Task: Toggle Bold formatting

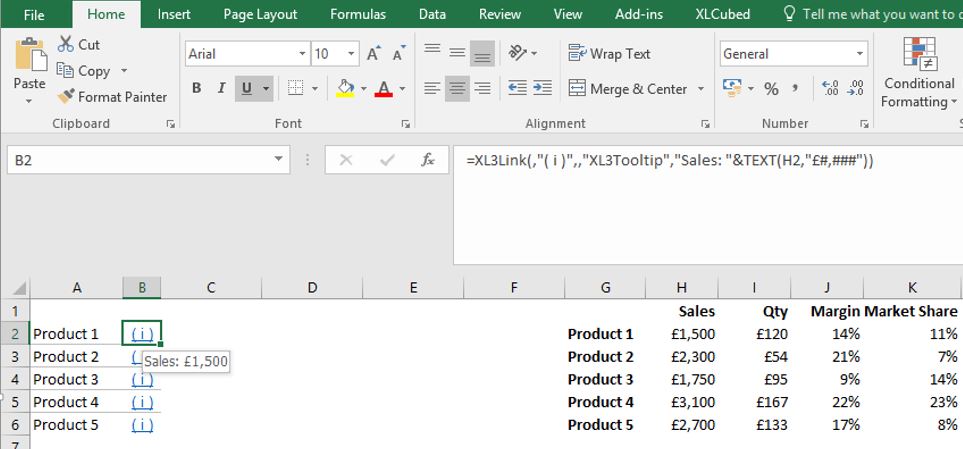Action: pyautogui.click(x=196, y=89)
